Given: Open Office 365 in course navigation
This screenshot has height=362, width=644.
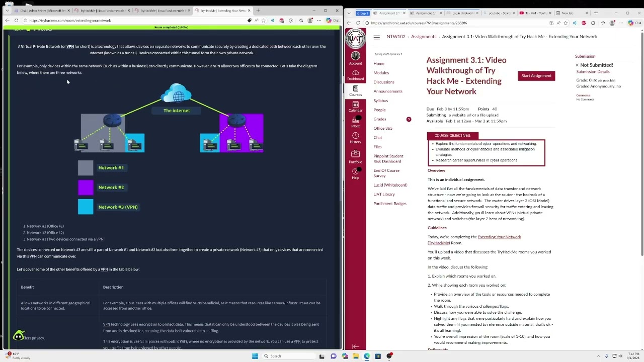Looking at the screenshot, I should (383, 128).
